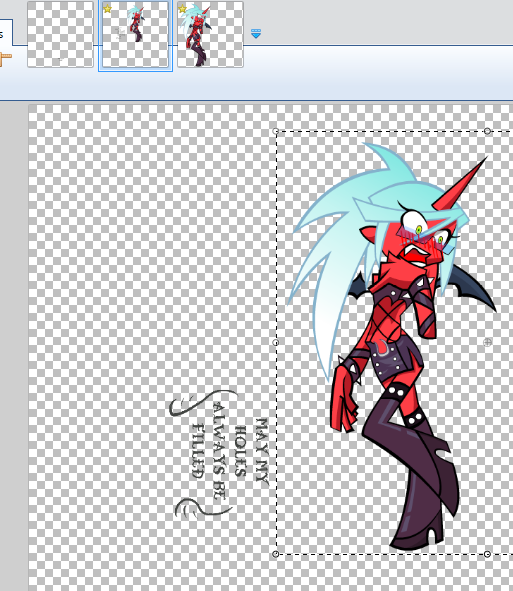Viewport: 513px width, 591px height.
Task: Click the bottom-left selection corner handle
Action: click(276, 554)
